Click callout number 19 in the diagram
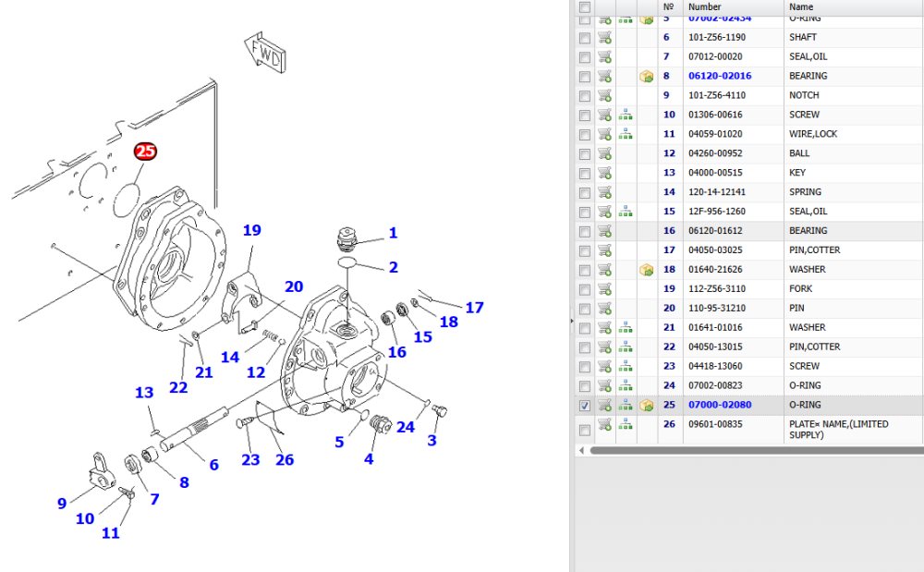The image size is (924, 572). (x=252, y=230)
